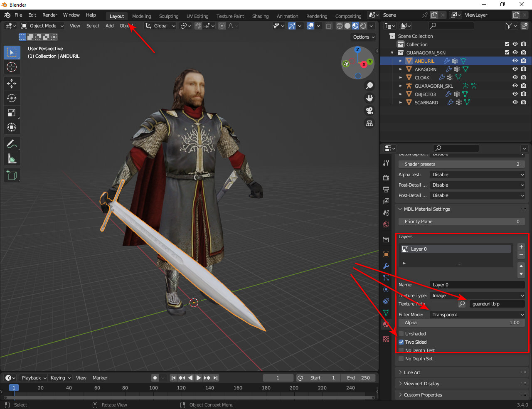Open the Material properties tab
532x409 pixels.
click(386, 324)
